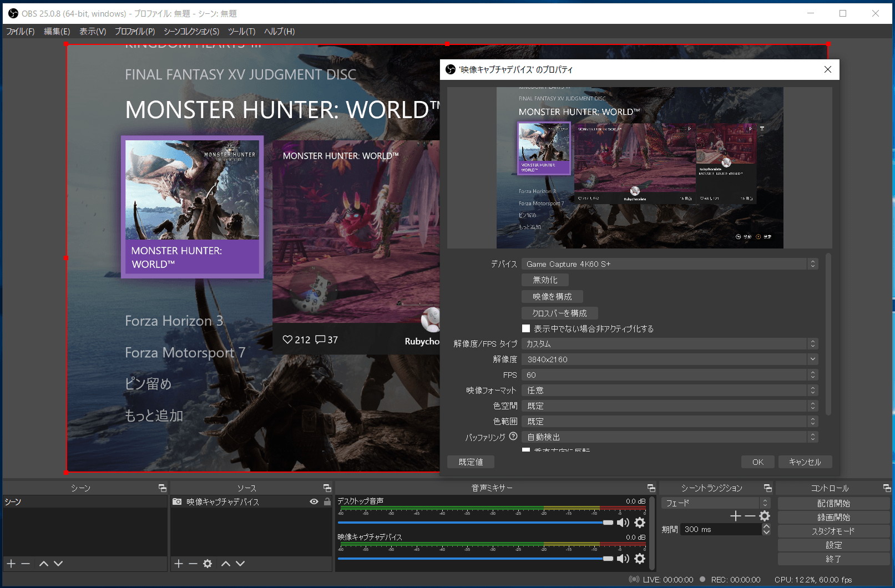Toggle lock on 映像キャプチャデバイス source

327,501
